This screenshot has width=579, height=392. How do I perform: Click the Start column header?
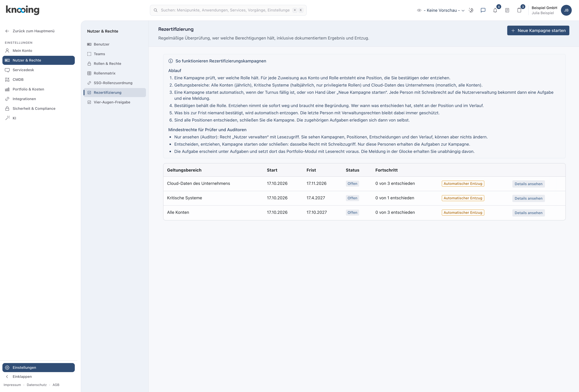(x=272, y=170)
